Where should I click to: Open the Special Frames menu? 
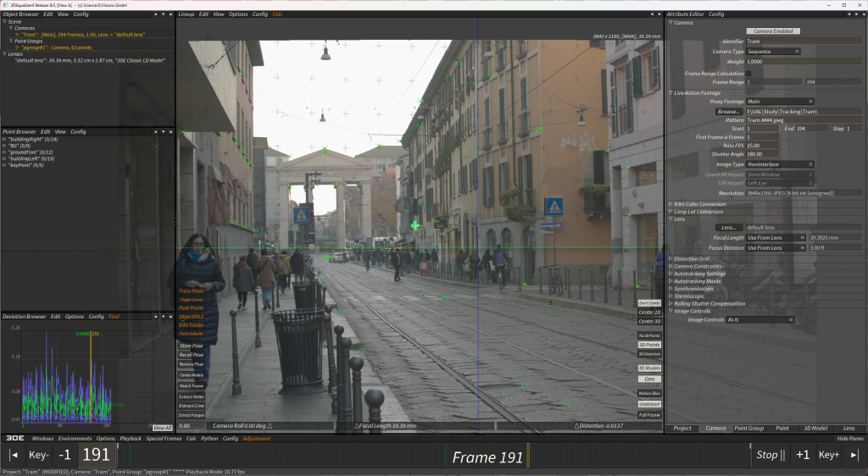pos(164,439)
